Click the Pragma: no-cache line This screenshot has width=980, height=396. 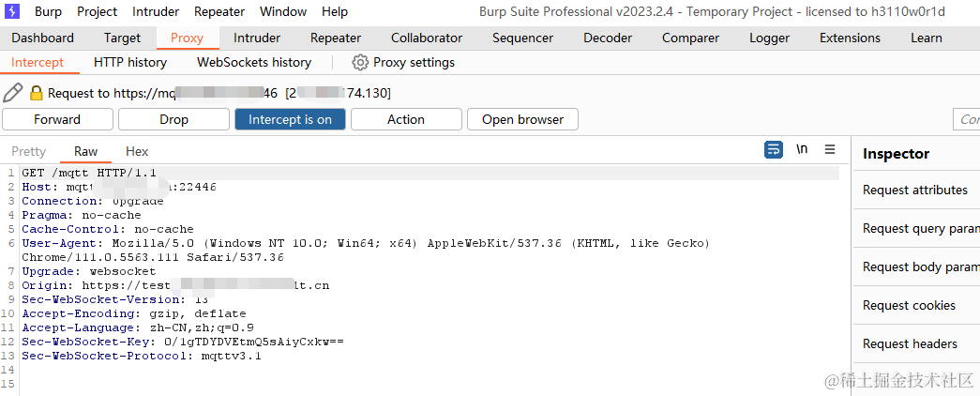click(82, 215)
